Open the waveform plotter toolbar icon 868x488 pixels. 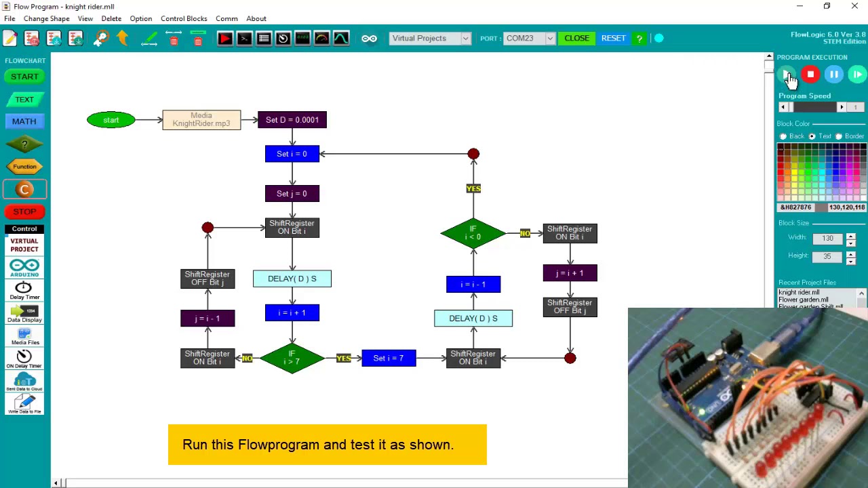[x=341, y=39]
